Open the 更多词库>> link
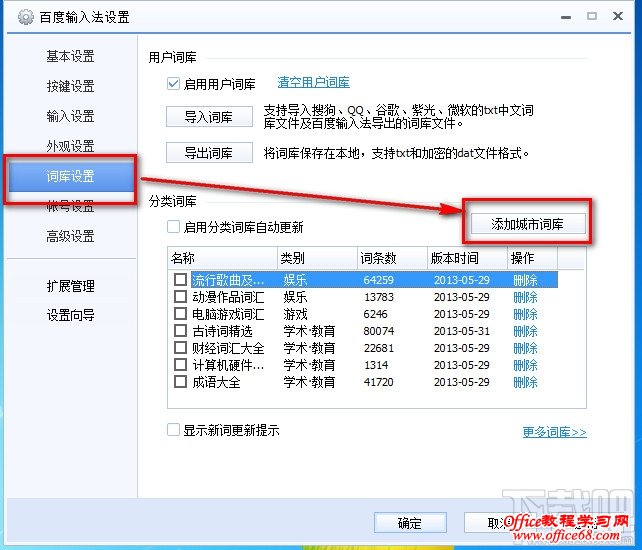642x550 pixels. coord(555,432)
